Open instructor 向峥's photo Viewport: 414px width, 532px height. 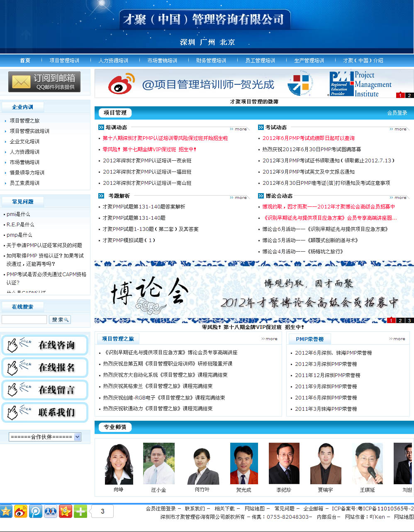(119, 464)
